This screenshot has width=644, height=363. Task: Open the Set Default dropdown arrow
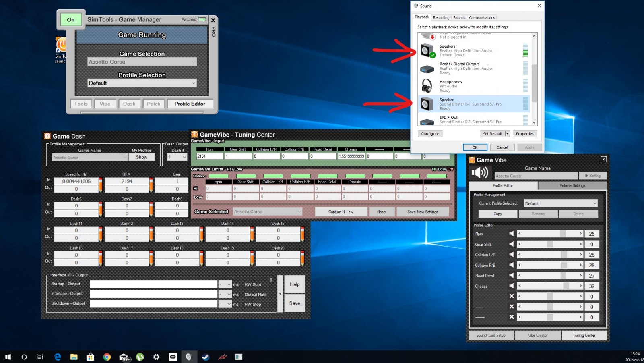(x=507, y=134)
